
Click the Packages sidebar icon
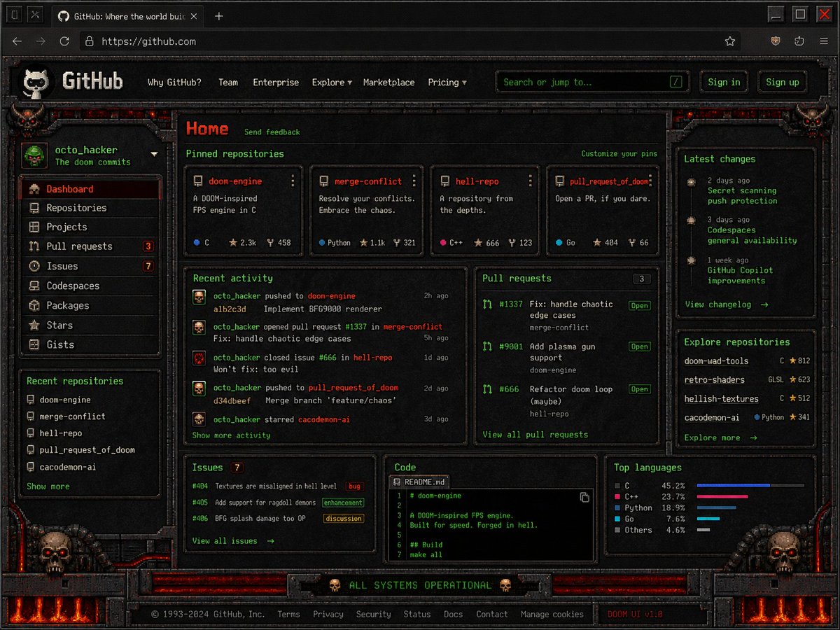(x=34, y=305)
